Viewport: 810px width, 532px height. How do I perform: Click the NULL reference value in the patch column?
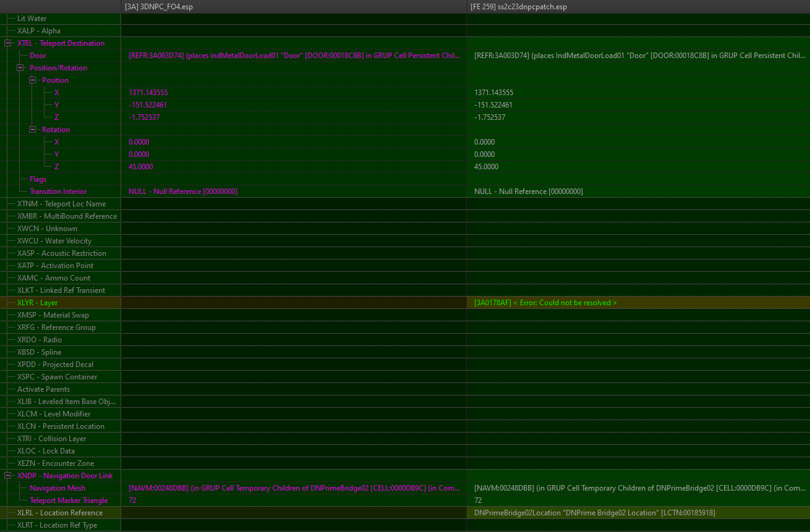(528, 192)
